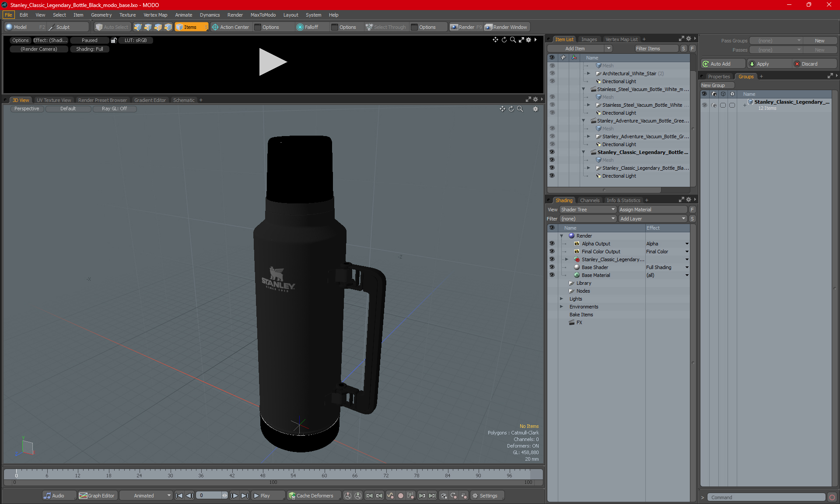Open the MaxToModo menu

pos(263,15)
